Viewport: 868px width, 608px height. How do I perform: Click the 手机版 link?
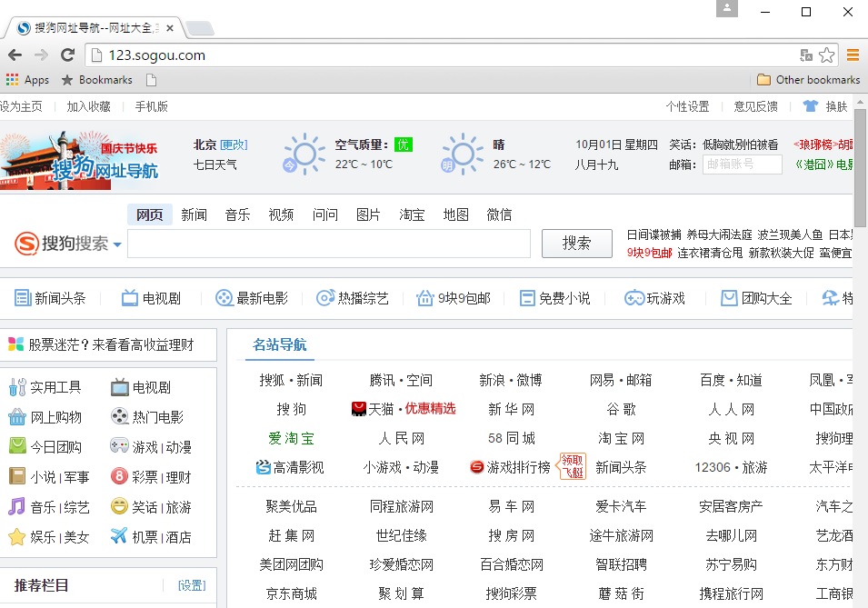point(152,106)
